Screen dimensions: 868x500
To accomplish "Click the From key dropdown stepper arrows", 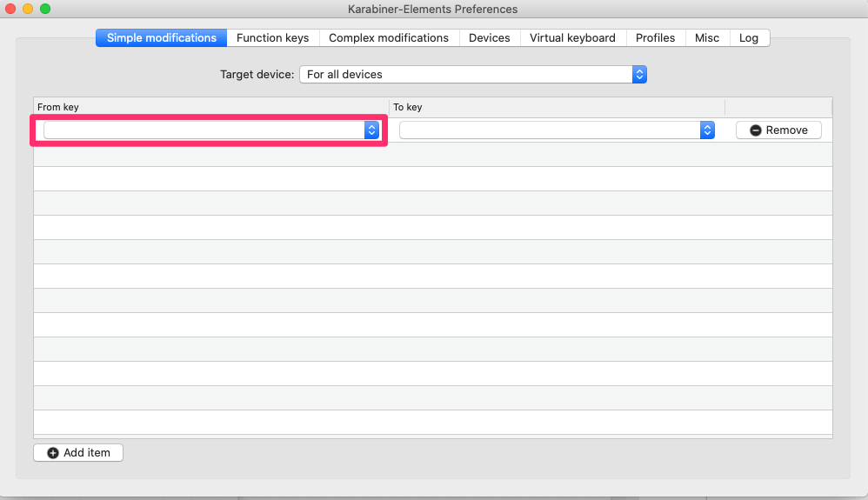I will pos(372,130).
